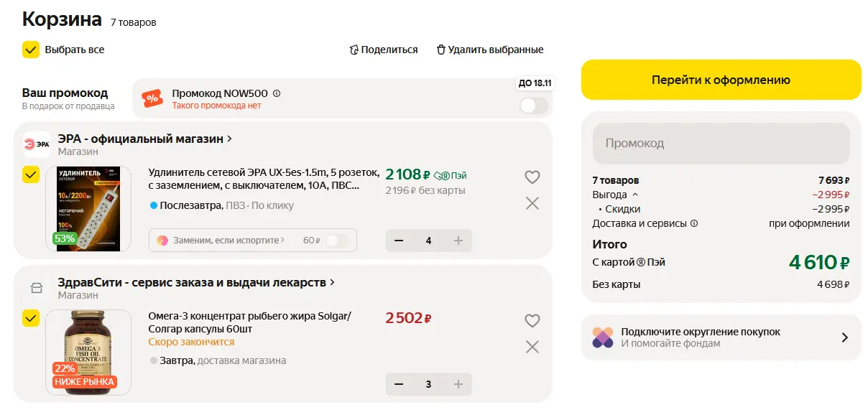Open info icon next to Промокод NOW500
The height and width of the screenshot is (415, 868).
click(277, 93)
